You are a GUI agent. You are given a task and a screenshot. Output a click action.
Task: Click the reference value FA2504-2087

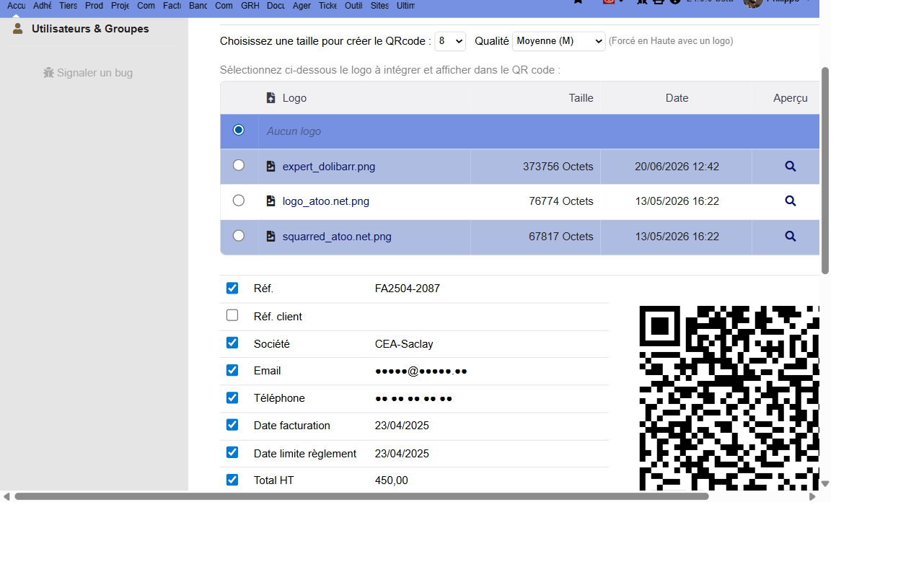coord(408,289)
